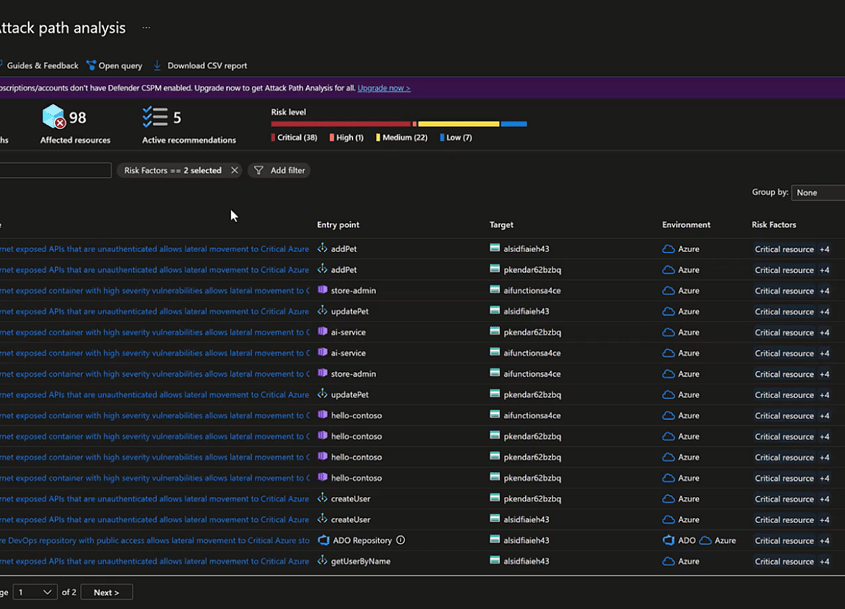845x609 pixels.
Task: Open the +4 badge in getUserByName row
Action: click(824, 561)
